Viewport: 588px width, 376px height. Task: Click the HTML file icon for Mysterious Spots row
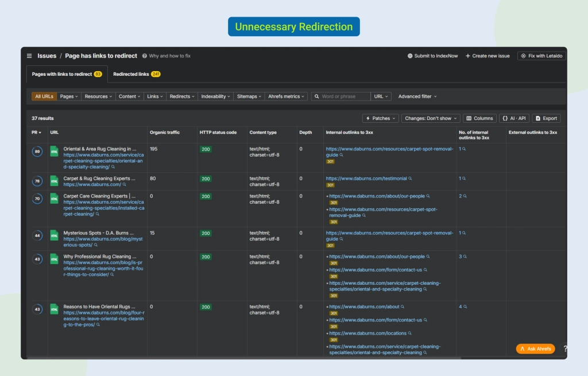(55, 235)
